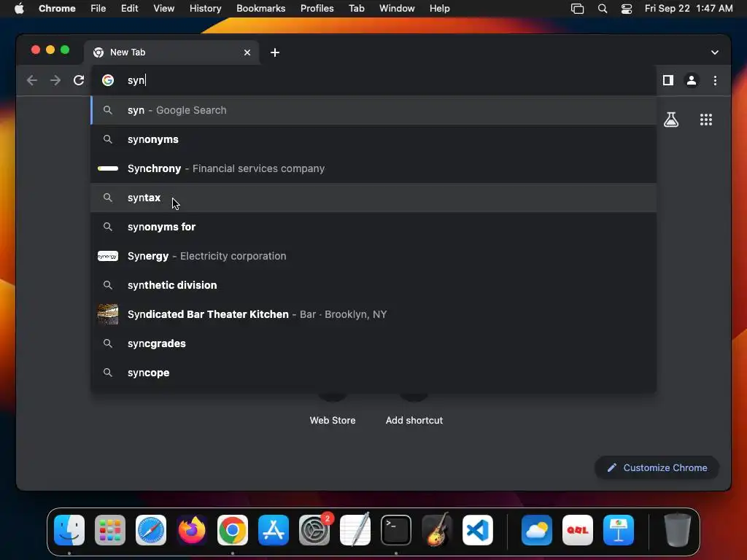Screen dimensions: 747x560
Task: Open the History menu
Action: (x=205, y=9)
